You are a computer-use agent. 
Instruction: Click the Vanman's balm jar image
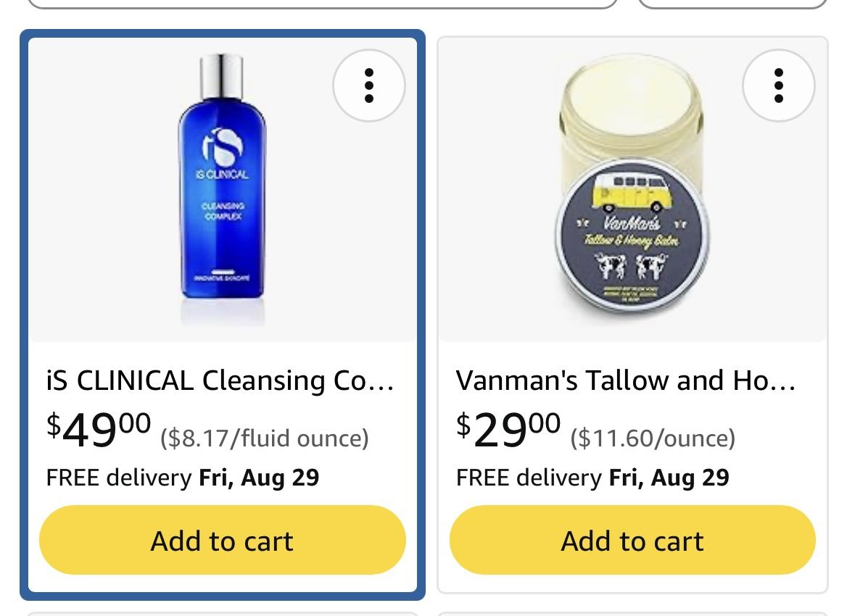tap(632, 183)
